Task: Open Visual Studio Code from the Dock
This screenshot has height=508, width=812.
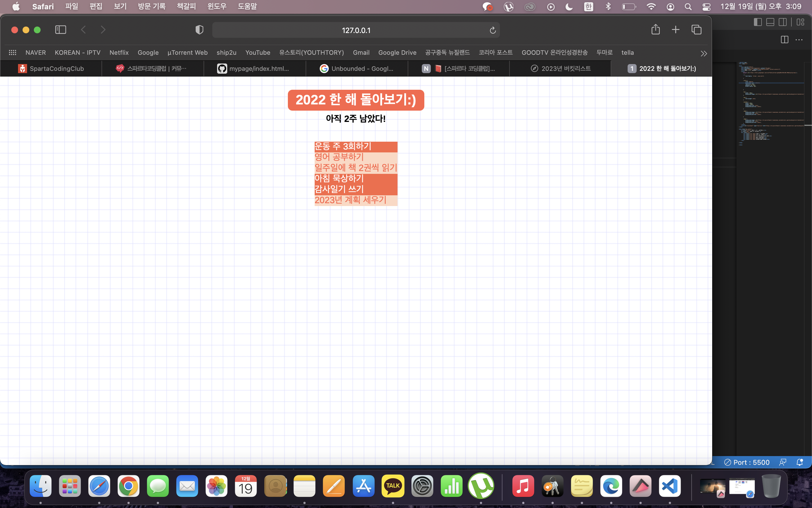Action: 670,486
